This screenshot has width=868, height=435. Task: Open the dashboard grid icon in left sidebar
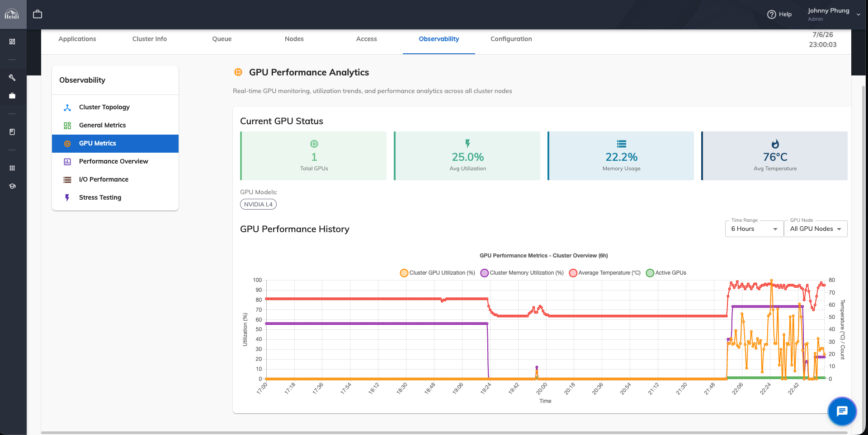(12, 42)
